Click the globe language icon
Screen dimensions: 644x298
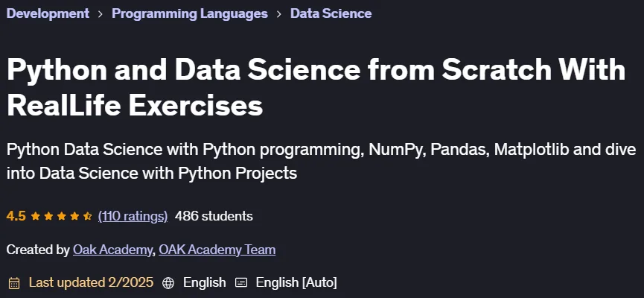(168, 283)
